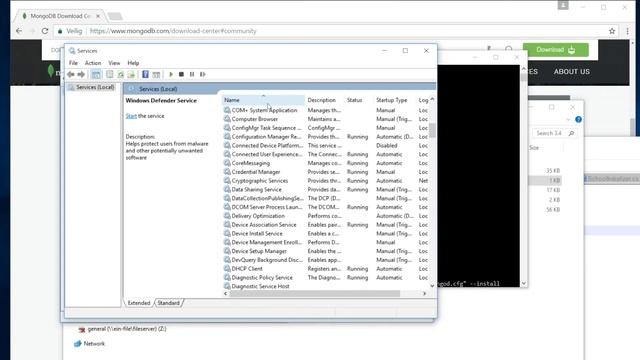Bookmark page with Chrome star icon

click(x=612, y=31)
